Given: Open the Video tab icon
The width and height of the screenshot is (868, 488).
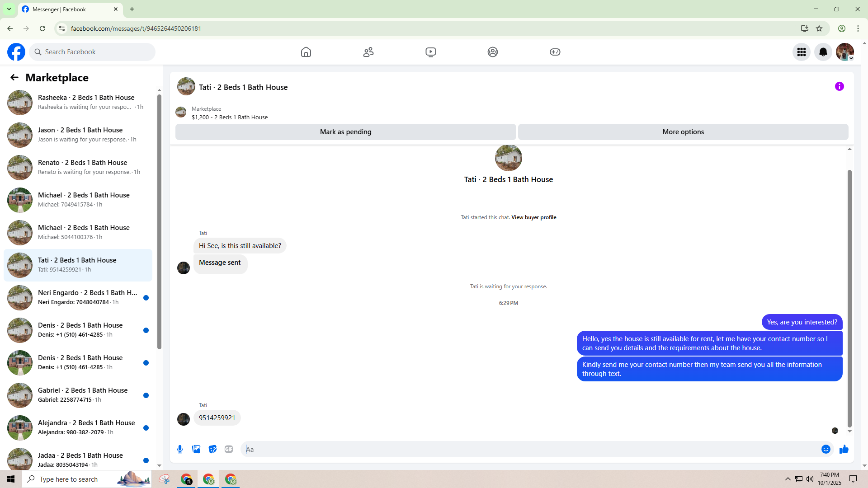Looking at the screenshot, I should click(x=431, y=52).
